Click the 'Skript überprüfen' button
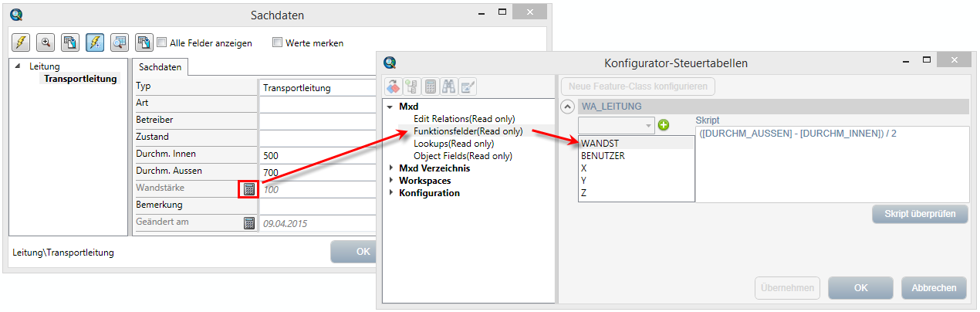The height and width of the screenshot is (312, 980). pos(920,214)
